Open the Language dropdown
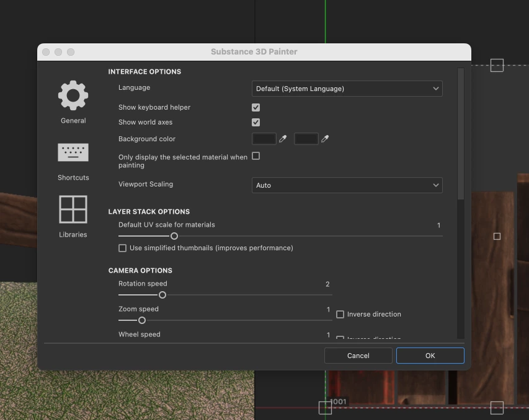Image resolution: width=529 pixels, height=420 pixels. [347, 89]
